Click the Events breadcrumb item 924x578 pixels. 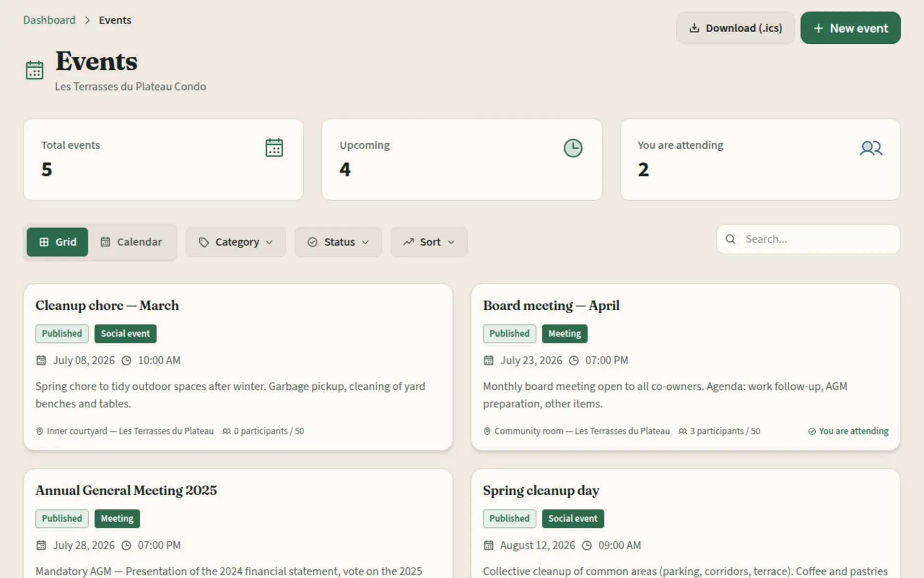pyautogui.click(x=115, y=20)
